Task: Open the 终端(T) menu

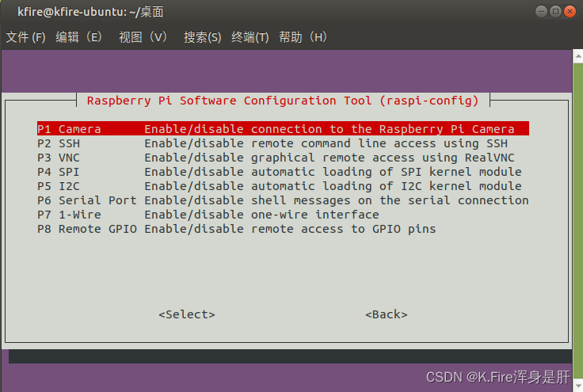Action: (250, 37)
